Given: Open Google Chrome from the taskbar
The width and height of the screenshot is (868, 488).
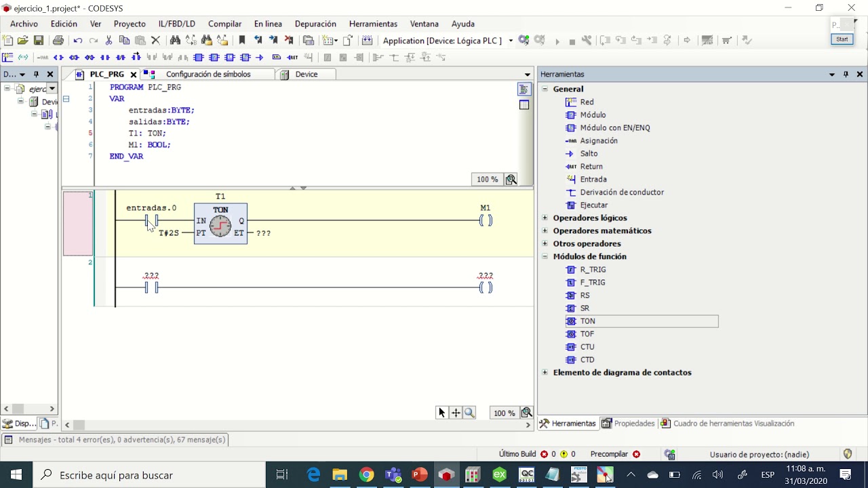Looking at the screenshot, I should [x=366, y=475].
